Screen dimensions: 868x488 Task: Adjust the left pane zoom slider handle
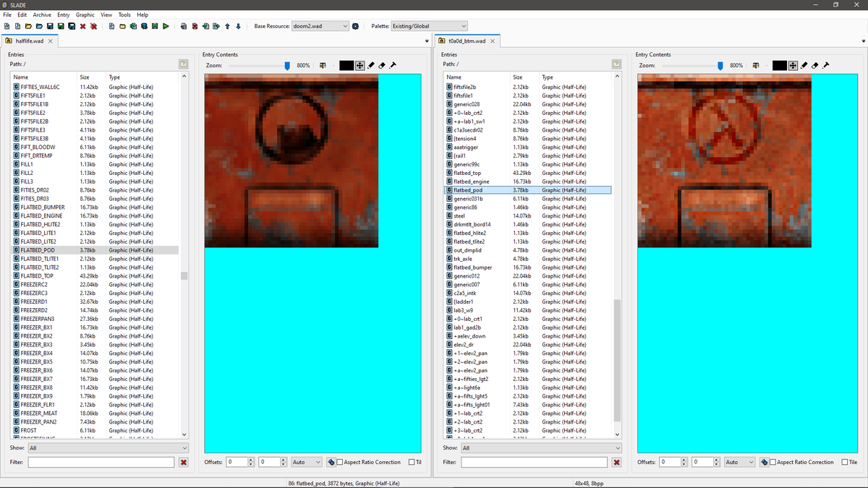click(x=287, y=65)
